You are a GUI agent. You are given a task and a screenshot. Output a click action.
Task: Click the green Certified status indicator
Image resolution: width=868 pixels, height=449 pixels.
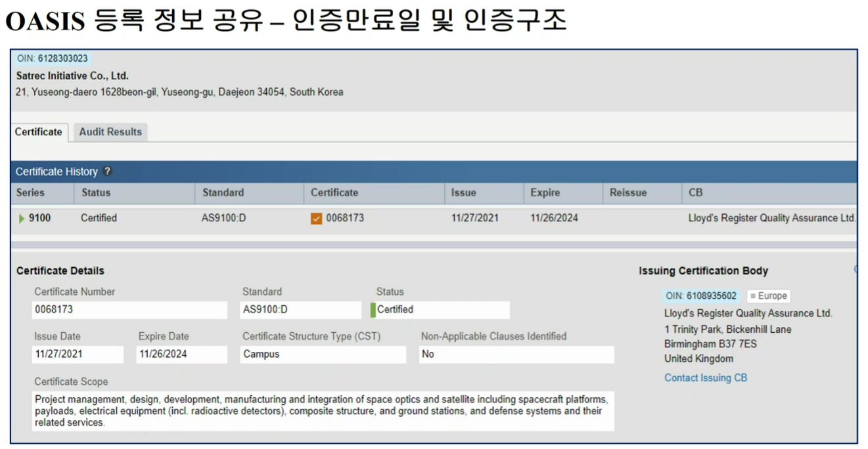point(373,310)
